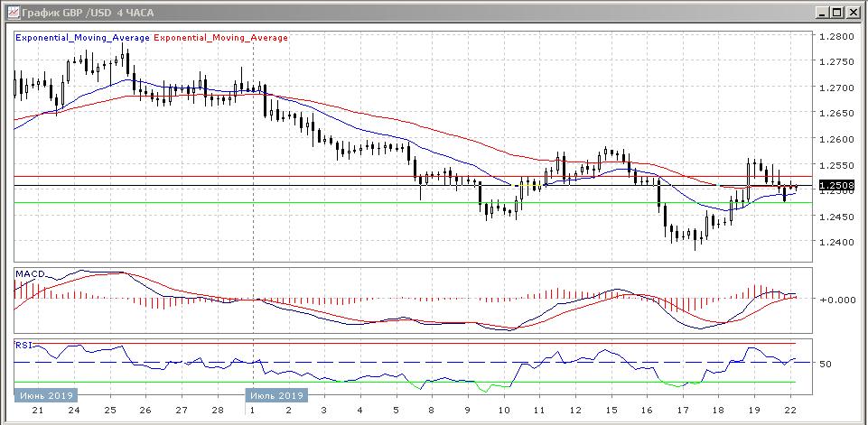The image size is (868, 425).
Task: Minimize the GBP/USD chart window
Action: pos(821,12)
